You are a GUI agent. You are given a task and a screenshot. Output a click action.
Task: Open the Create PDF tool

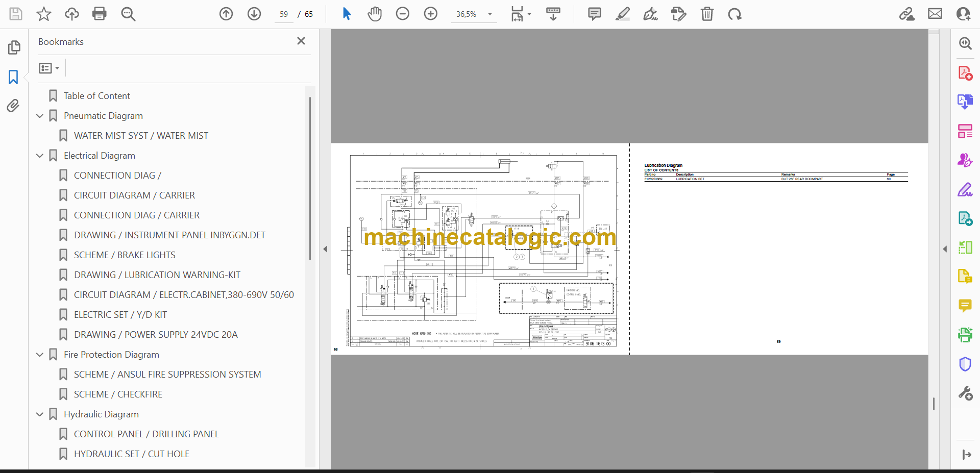coord(965,73)
